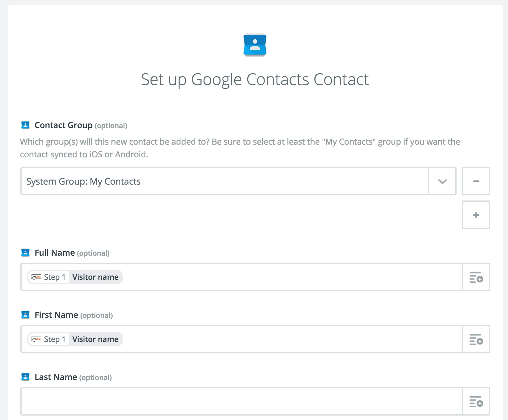
Task: Remove the contact group with the minus button
Action: coord(476,181)
